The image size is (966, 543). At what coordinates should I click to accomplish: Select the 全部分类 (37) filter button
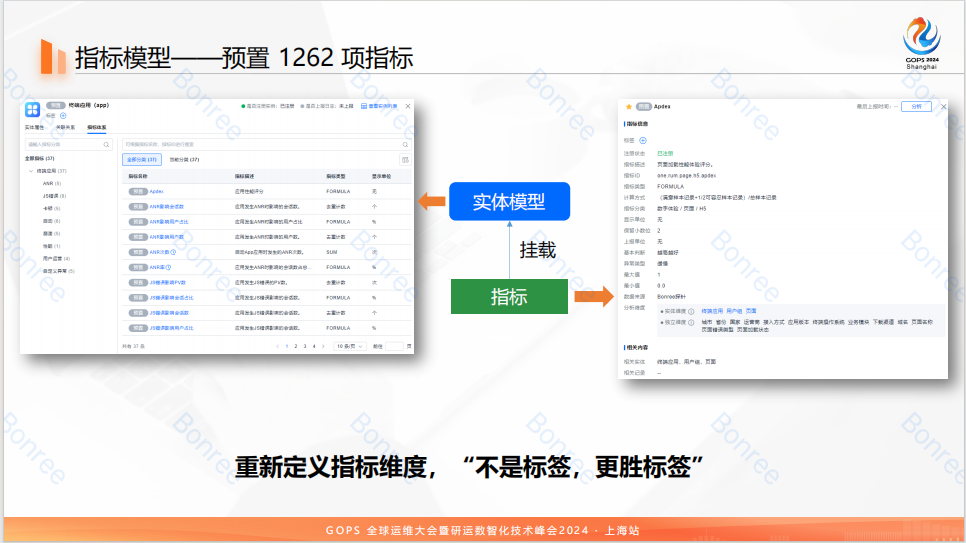(142, 160)
